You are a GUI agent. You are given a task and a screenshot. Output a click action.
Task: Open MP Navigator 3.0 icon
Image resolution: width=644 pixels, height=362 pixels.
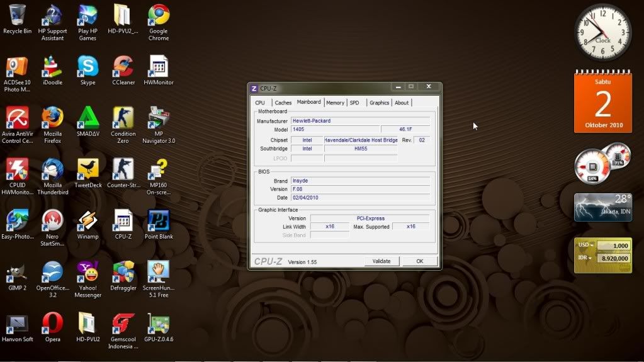pos(159,125)
